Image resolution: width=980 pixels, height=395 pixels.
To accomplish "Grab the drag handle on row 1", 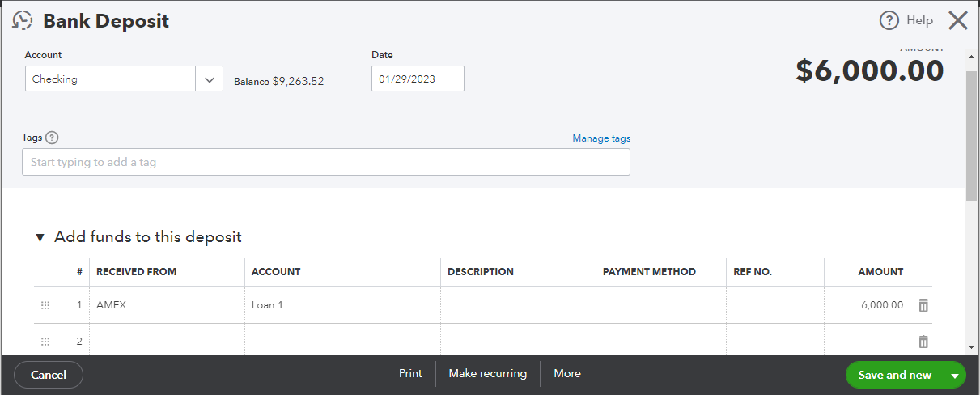I will tap(45, 305).
